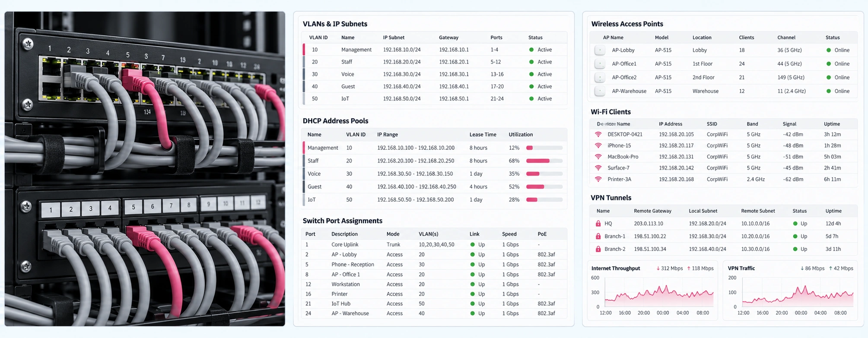This screenshot has width=868, height=338.
Task: Click the lock icon for Branch-2 tunnel
Action: pyautogui.click(x=598, y=249)
